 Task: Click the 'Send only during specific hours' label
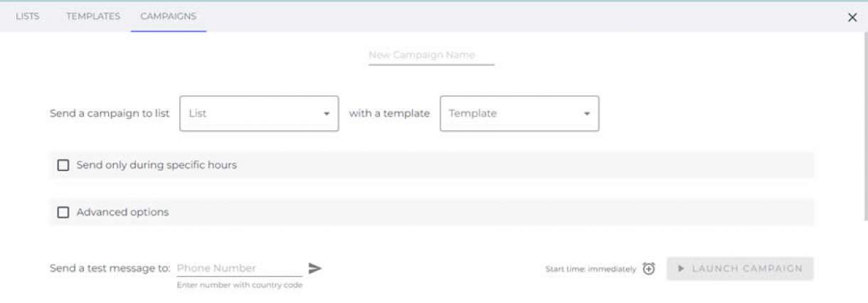(157, 165)
